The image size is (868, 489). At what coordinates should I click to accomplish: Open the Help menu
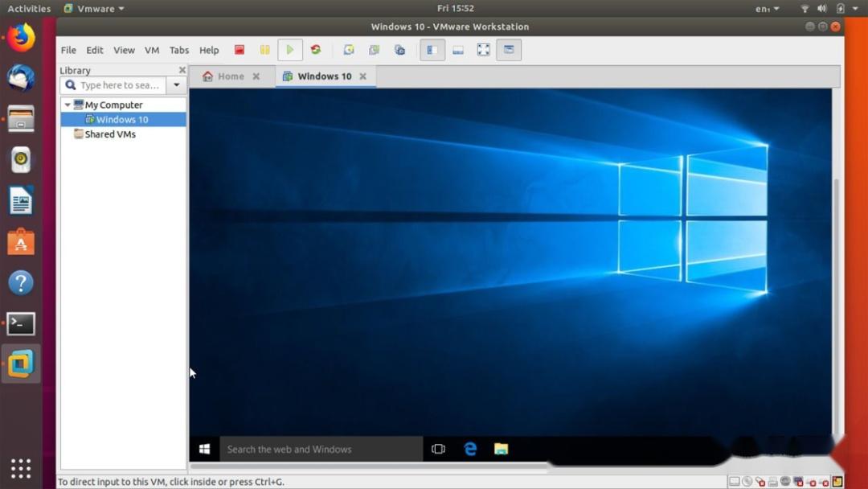pyautogui.click(x=209, y=50)
